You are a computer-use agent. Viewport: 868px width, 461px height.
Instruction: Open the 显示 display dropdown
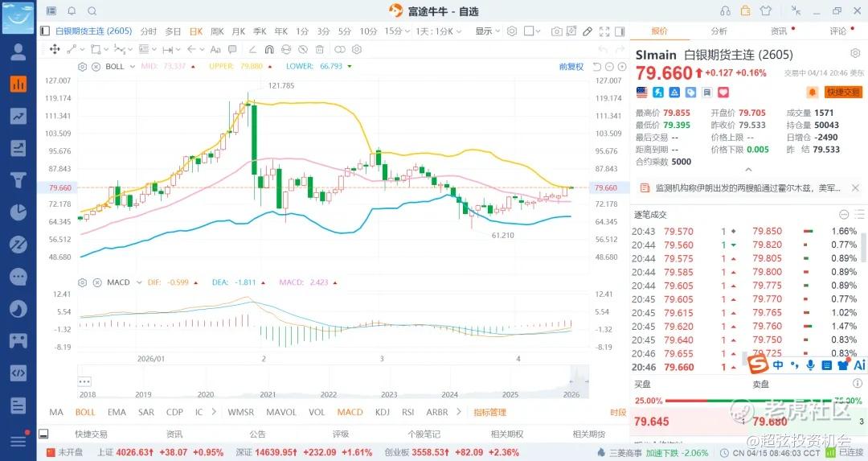[x=487, y=31]
